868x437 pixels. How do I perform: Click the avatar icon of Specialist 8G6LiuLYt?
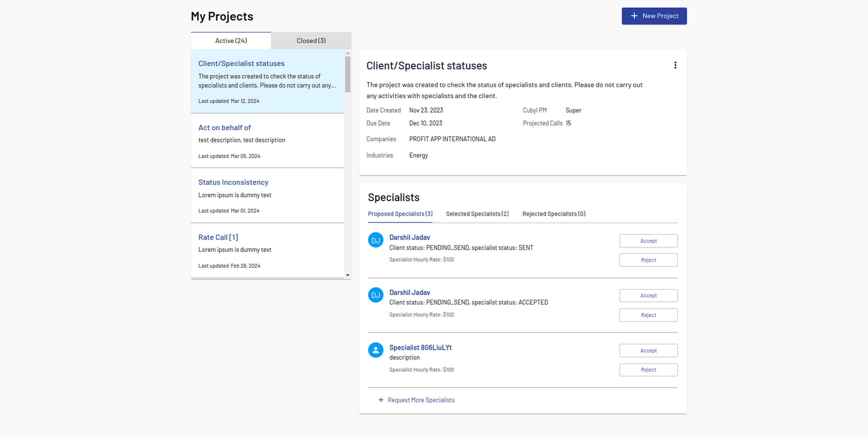375,350
